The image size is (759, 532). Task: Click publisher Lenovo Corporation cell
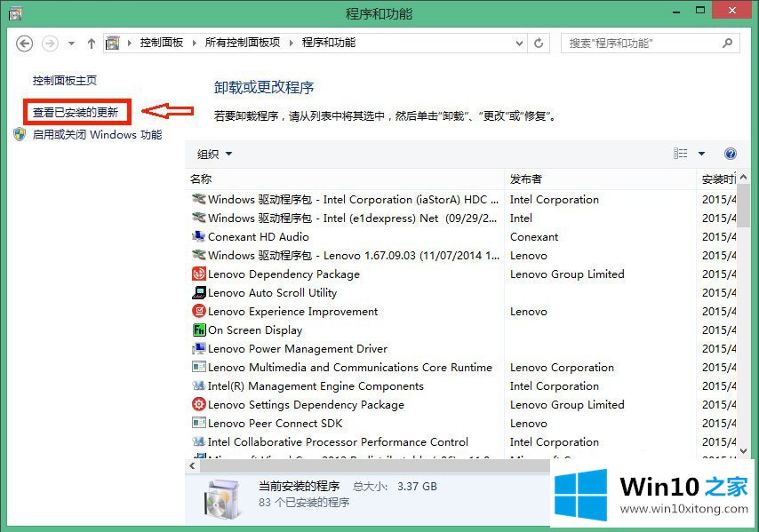click(x=562, y=367)
